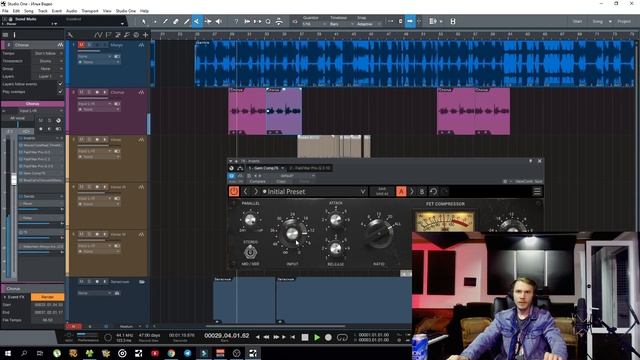
Task: Open the Windows Start menu
Action: click(x=8, y=353)
